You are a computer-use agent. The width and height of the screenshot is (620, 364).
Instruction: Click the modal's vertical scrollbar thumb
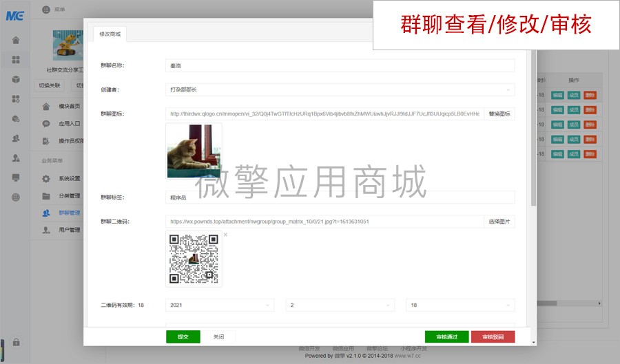point(533,127)
